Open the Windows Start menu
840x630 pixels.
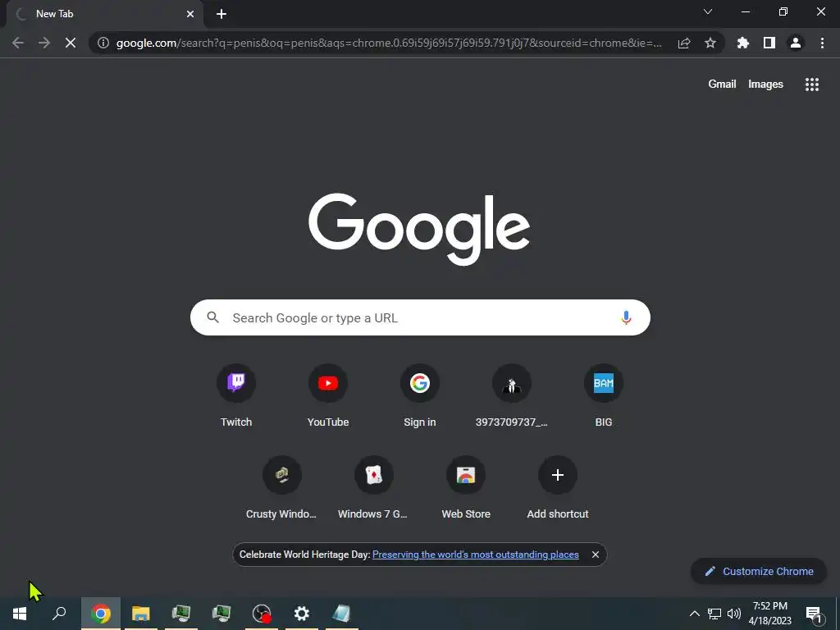pyautogui.click(x=20, y=614)
